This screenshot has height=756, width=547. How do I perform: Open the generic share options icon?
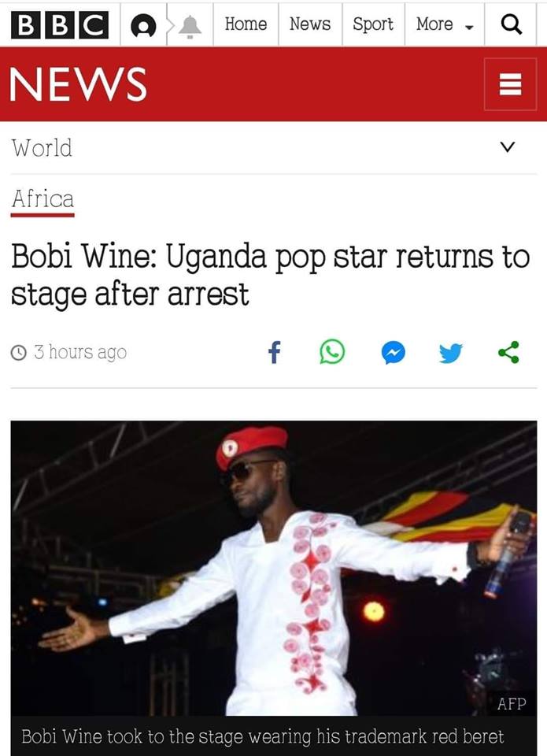coord(509,352)
